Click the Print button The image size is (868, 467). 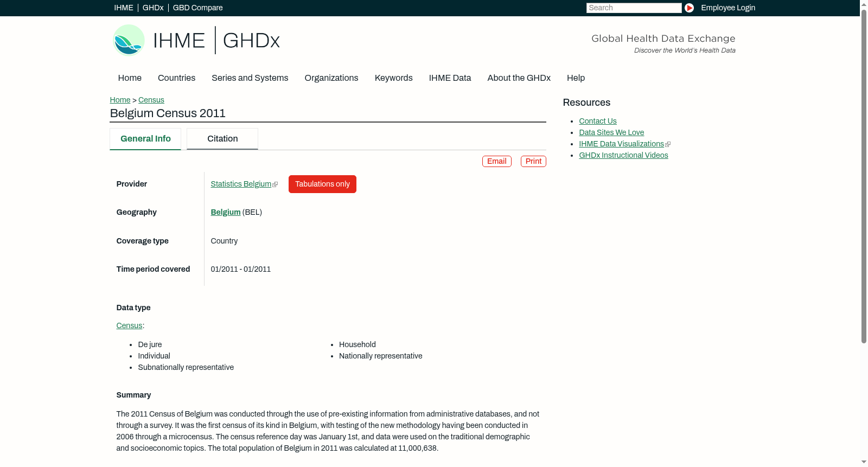click(533, 161)
